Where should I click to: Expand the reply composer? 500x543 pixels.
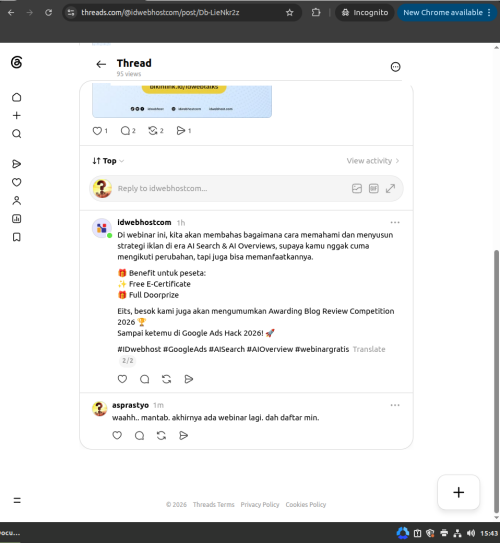391,188
